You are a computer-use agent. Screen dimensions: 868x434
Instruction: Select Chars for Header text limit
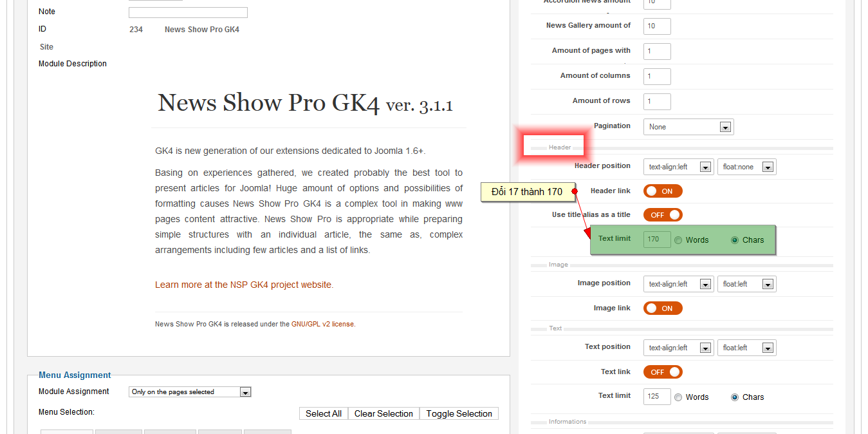(735, 240)
